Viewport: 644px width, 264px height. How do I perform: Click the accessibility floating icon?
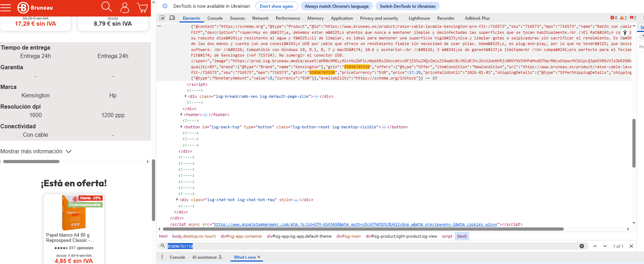coord(625,33)
